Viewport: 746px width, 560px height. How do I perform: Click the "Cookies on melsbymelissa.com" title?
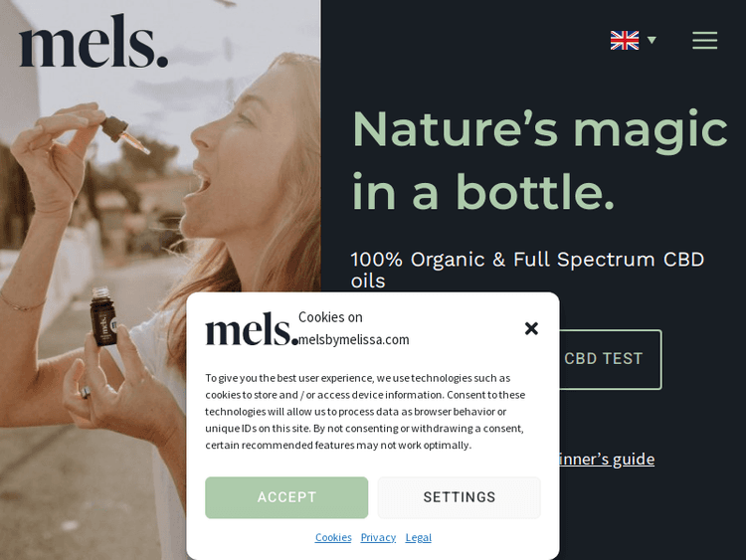click(353, 328)
